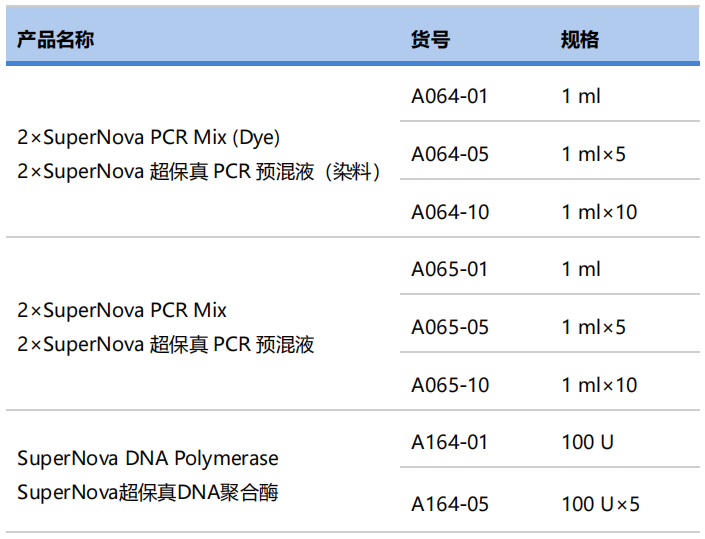The height and width of the screenshot is (539, 705).
Task: Click the 1 ml×10 spec for A064-10
Action: [599, 212]
